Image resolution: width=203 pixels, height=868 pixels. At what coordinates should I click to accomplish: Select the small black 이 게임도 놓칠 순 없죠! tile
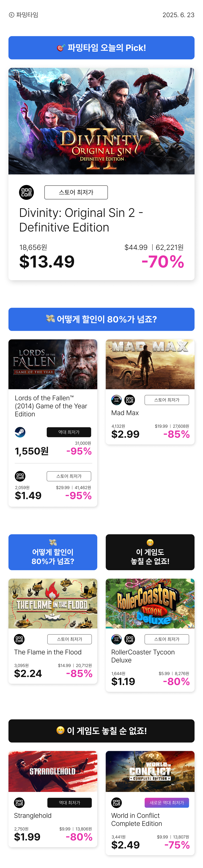(x=150, y=552)
